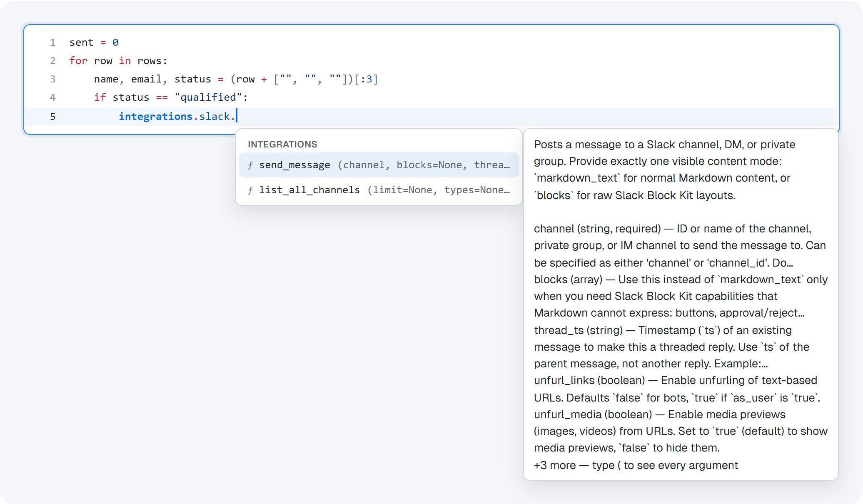This screenshot has height=504, width=863.
Task: Place cursor on 'sent = 0' line
Action: [x=94, y=42]
